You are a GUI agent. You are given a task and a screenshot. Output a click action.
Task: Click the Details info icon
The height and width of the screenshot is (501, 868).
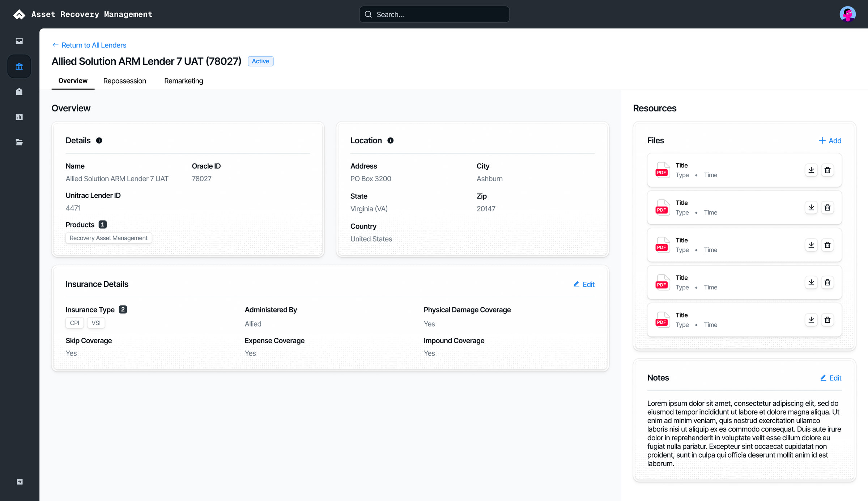[x=99, y=140]
